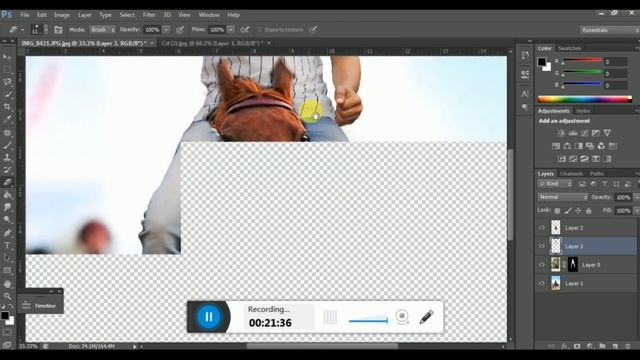Toggle lock all for layer

(589, 211)
